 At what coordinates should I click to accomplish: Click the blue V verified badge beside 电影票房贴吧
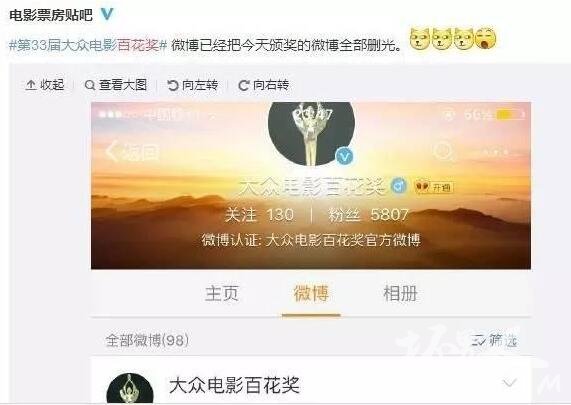click(x=107, y=15)
